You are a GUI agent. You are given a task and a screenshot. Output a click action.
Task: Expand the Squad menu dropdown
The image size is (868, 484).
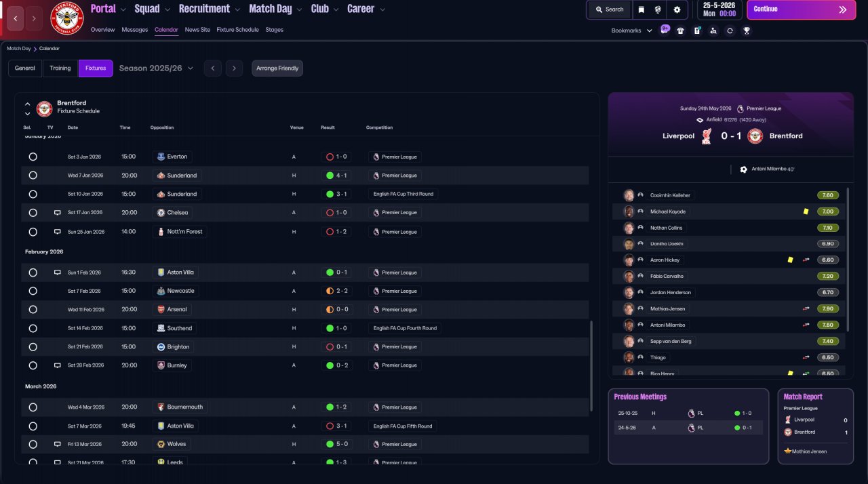click(166, 9)
